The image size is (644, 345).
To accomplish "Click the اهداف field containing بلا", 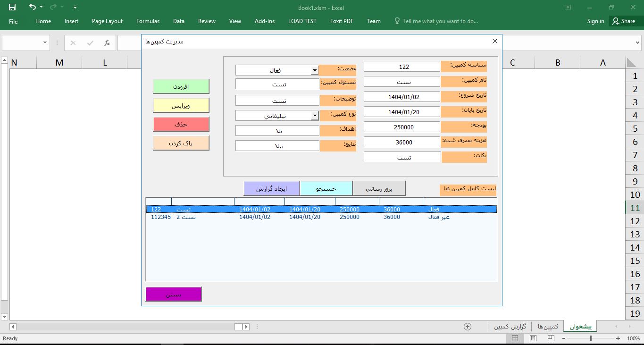I will point(277,131).
